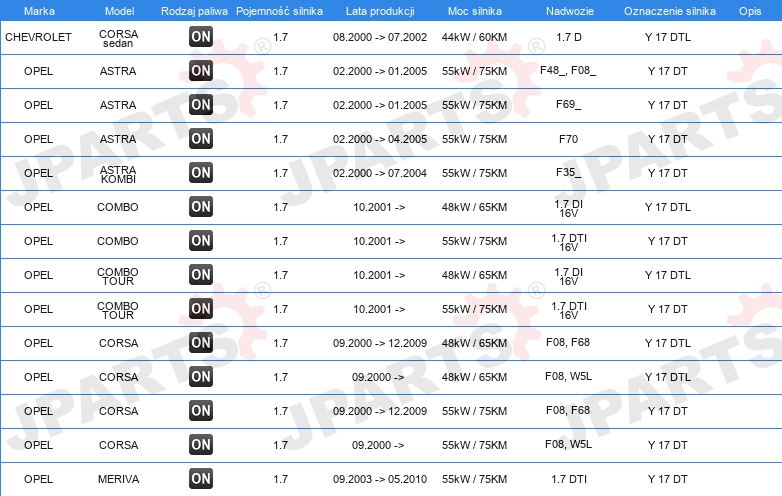This screenshot has height=496, width=782.
Task: Click the ON fuel icon for ASTRA KOMBI
Action: 201,172
